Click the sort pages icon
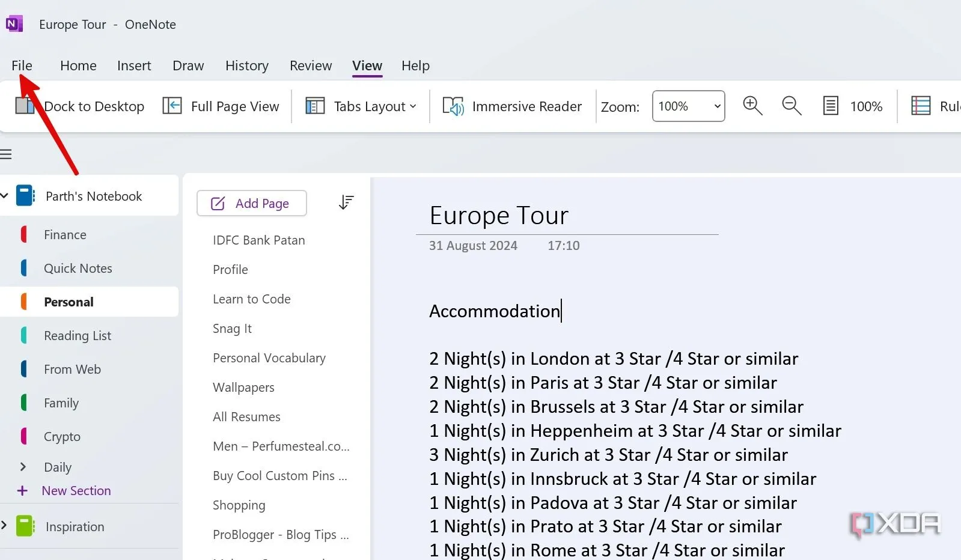Screen dimensions: 961x560 tap(346, 202)
